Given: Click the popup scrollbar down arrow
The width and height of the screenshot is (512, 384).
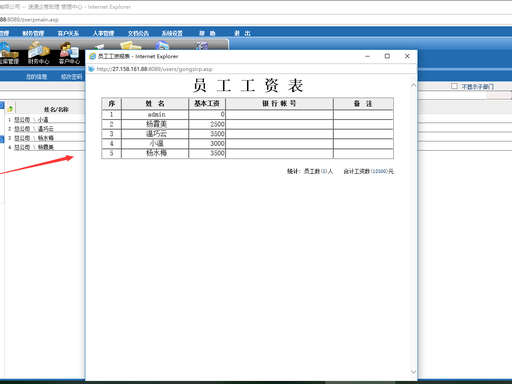Looking at the screenshot, I should tap(413, 372).
